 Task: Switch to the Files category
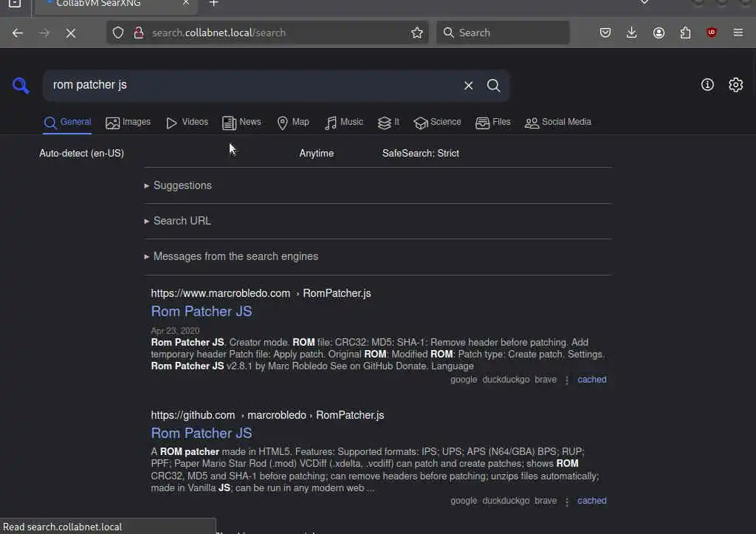pos(492,123)
